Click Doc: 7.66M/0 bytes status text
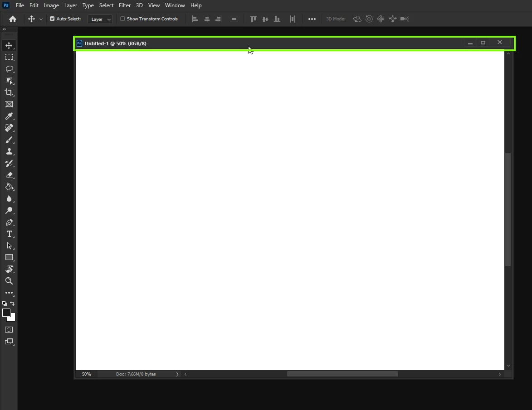Screen dimensions: 532x410 (x=136, y=374)
